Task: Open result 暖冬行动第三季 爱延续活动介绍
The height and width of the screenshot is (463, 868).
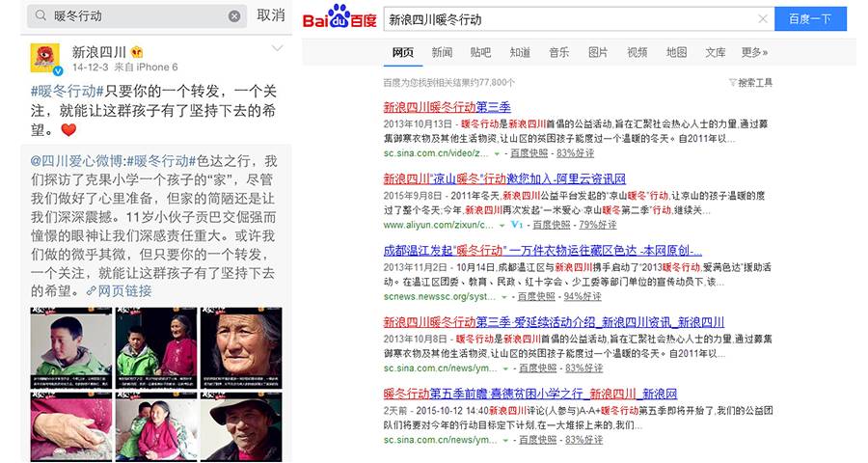Action: pos(554,322)
